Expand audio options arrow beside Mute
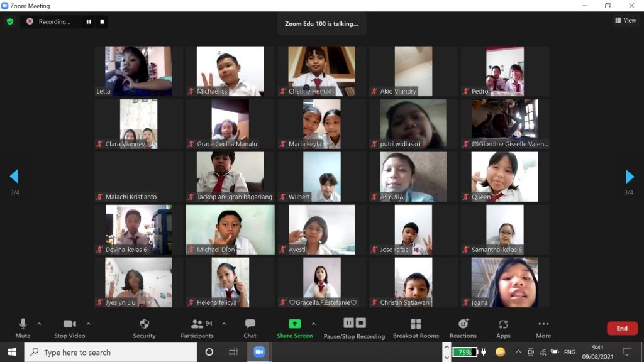The height and width of the screenshot is (362, 644). (x=39, y=324)
